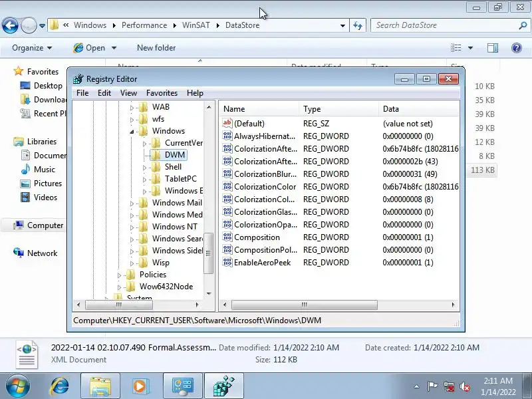Open the Registry Editor View menu

tap(128, 93)
